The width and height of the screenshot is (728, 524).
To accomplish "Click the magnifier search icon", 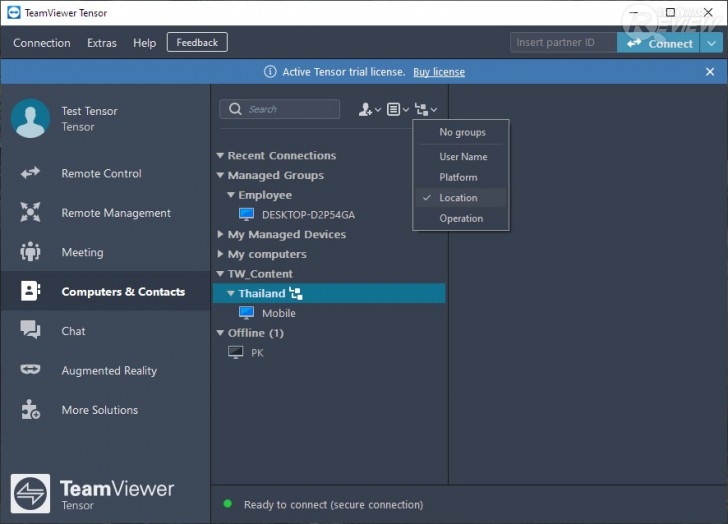I will [x=235, y=109].
